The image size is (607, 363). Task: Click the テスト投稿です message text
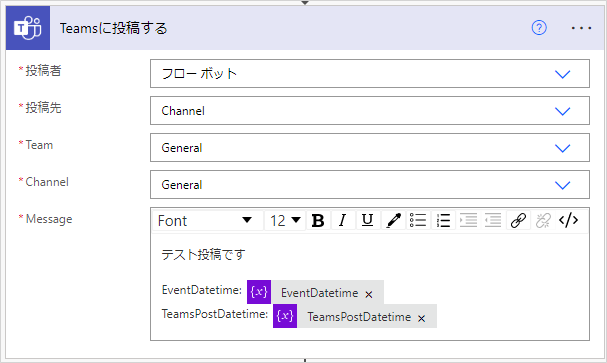click(x=203, y=255)
